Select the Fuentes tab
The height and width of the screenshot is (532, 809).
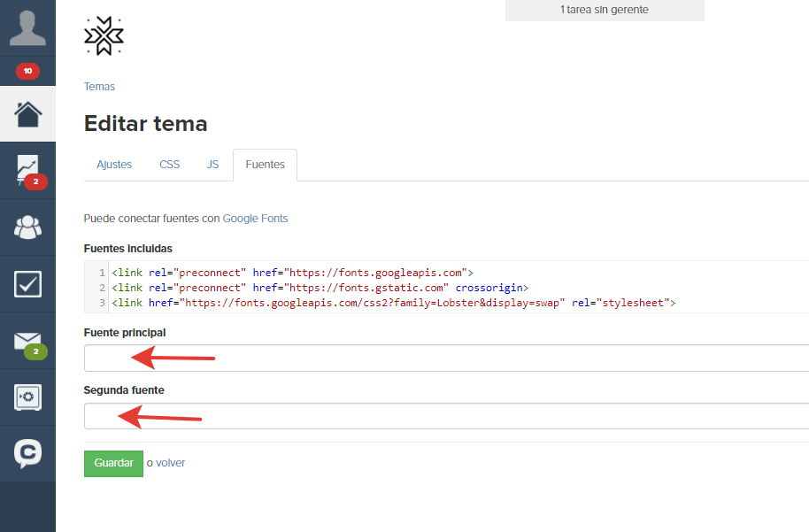266,165
